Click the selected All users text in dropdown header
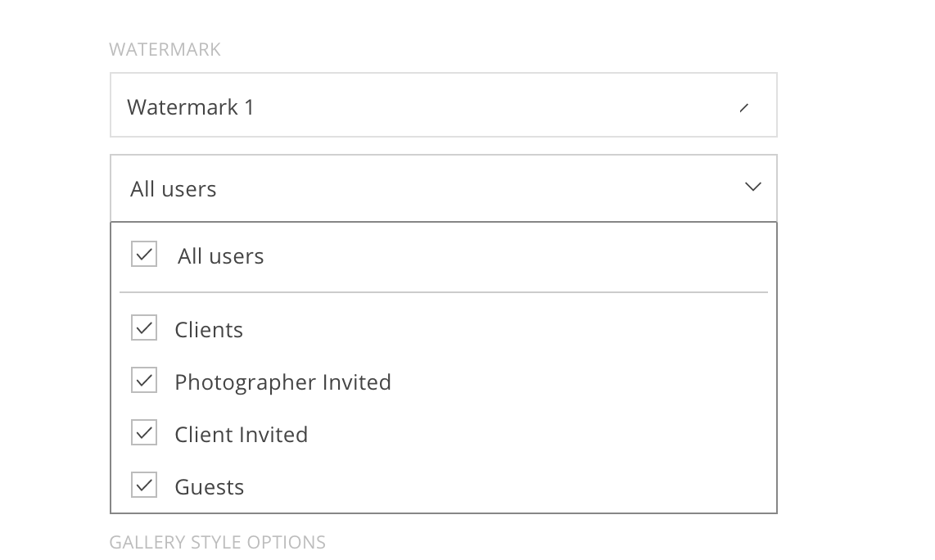This screenshot has height=560, width=935. (173, 189)
